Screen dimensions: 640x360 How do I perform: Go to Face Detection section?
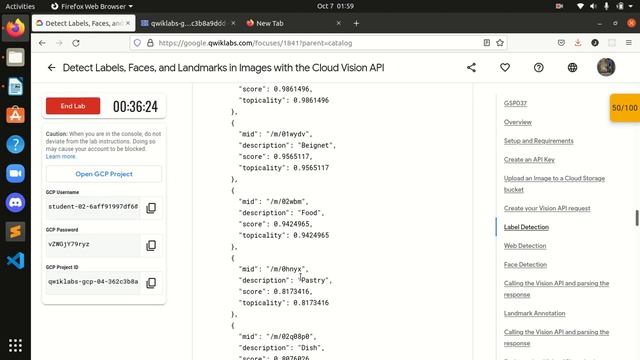pyautogui.click(x=525, y=264)
